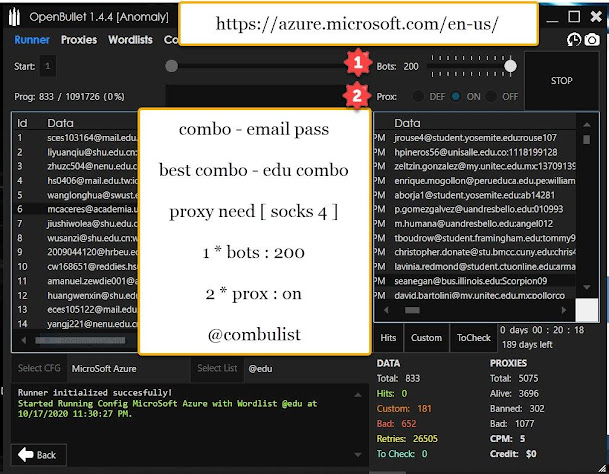Viewport: 609px width, 474px height.
Task: Switch to the Runner tab
Action: (32, 40)
